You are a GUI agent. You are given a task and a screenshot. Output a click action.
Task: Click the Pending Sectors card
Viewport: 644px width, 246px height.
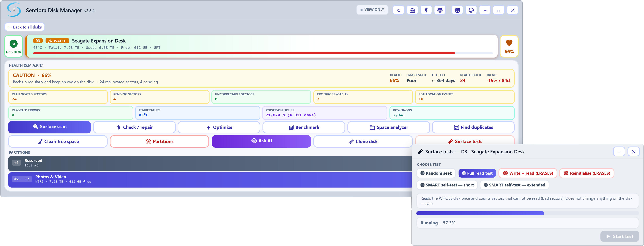click(x=159, y=97)
